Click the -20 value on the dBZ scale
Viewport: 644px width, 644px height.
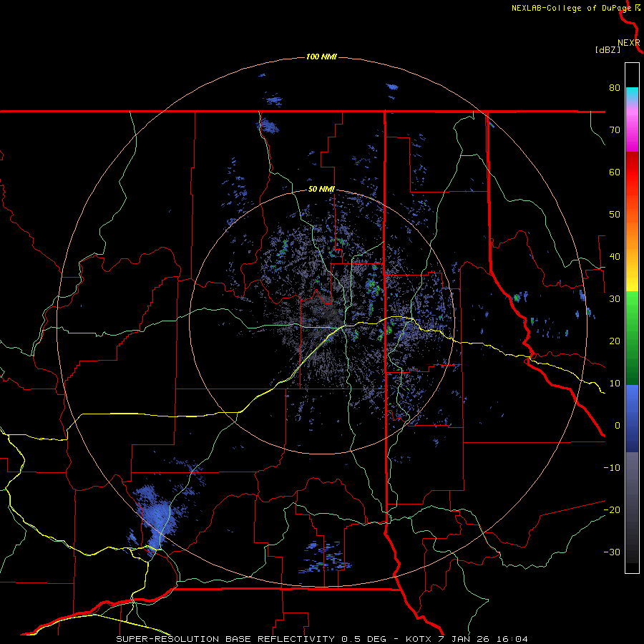point(612,509)
